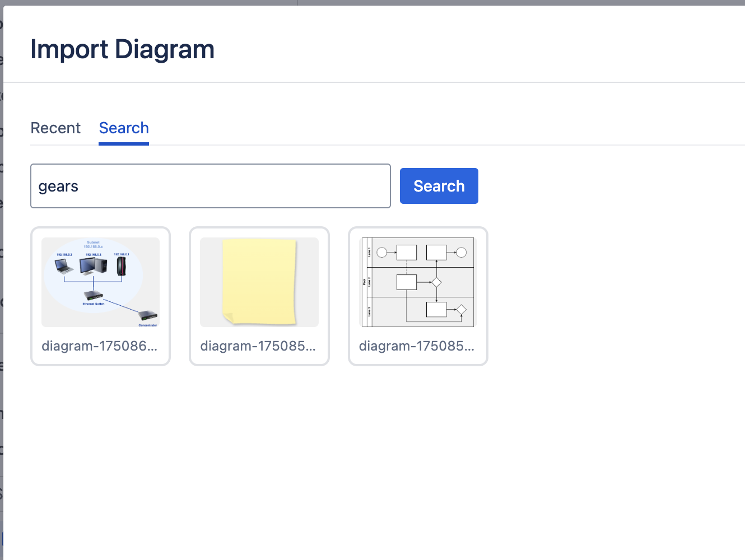Switch to the Recent tab
Screen dimensions: 745x560
(55, 128)
